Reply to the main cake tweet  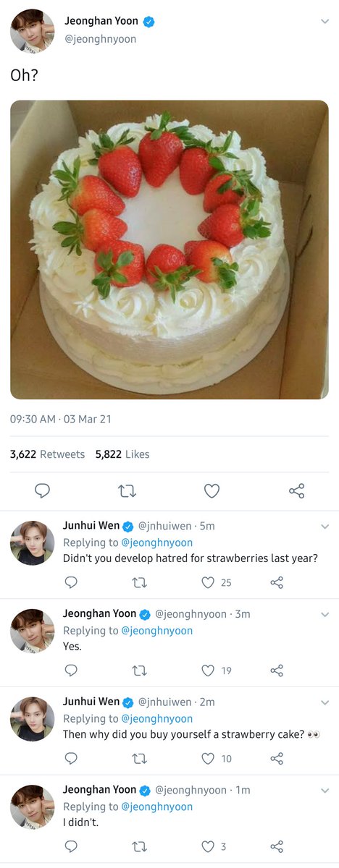coord(42,491)
